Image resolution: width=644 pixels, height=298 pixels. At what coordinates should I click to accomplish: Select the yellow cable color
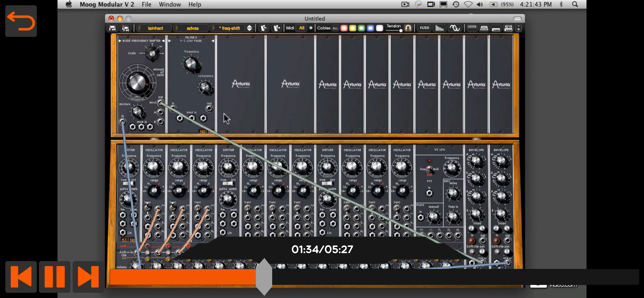(x=352, y=28)
